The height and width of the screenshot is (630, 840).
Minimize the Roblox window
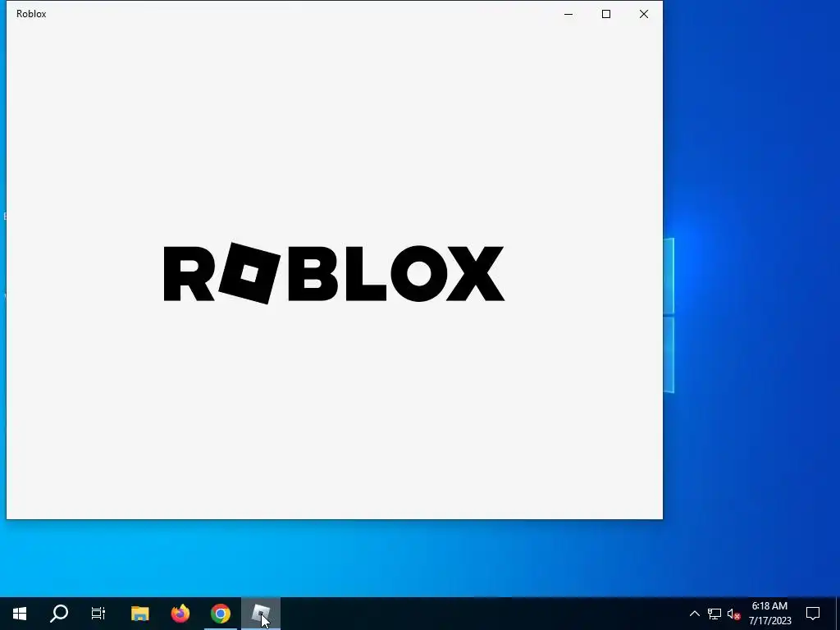pyautogui.click(x=568, y=14)
